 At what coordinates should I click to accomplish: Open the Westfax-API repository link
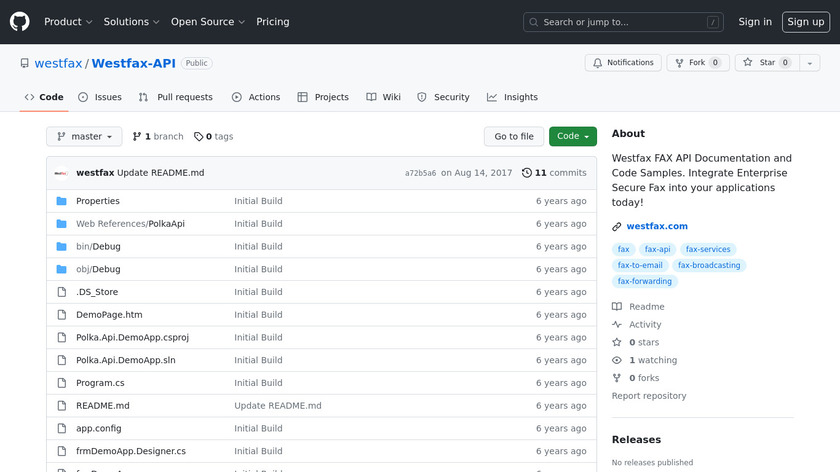[x=133, y=63]
